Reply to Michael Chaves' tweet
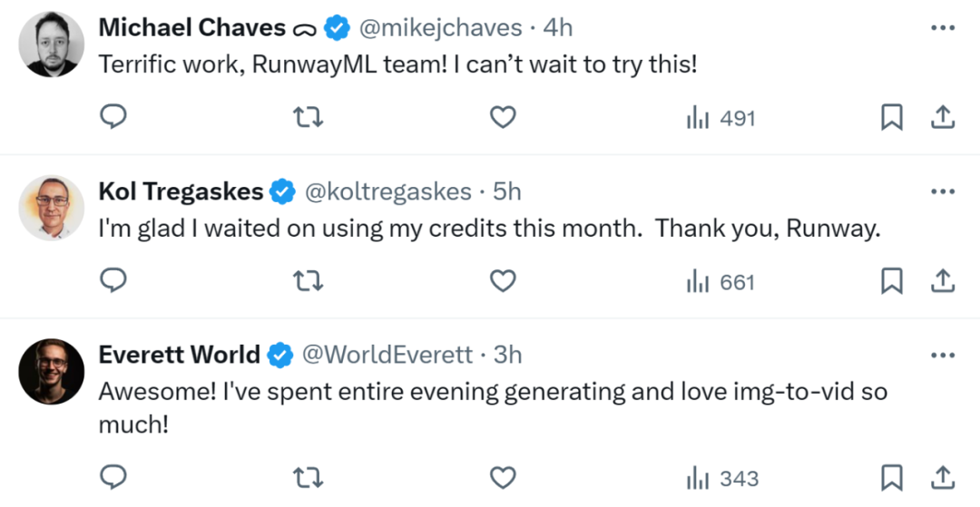980x507 pixels. click(x=113, y=117)
